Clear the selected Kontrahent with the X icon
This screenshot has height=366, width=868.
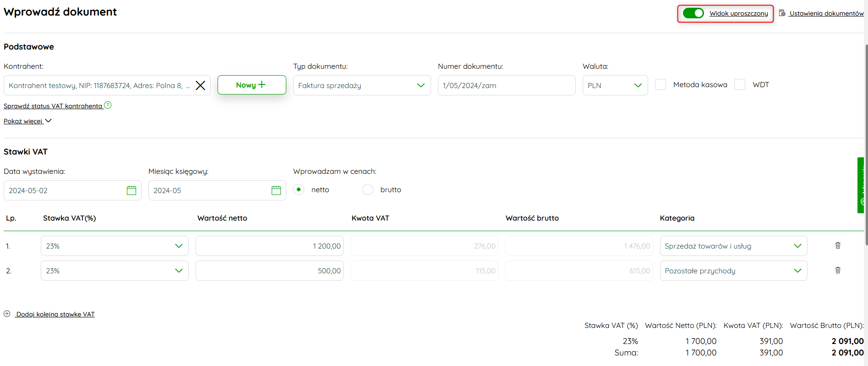pyautogui.click(x=200, y=85)
